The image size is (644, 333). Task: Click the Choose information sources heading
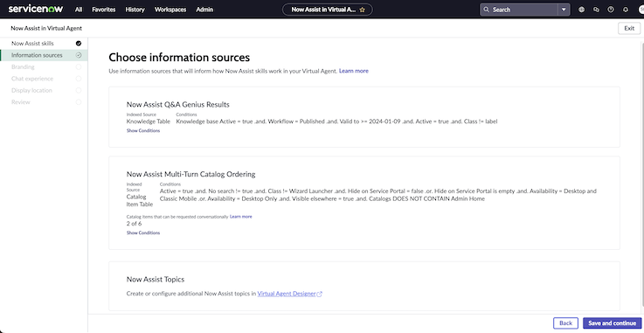point(179,57)
